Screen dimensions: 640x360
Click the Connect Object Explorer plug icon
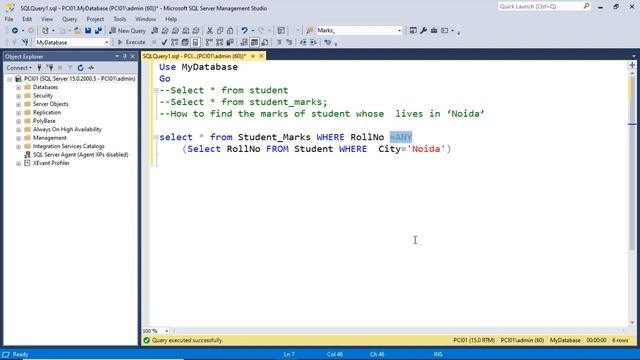[x=40, y=68]
